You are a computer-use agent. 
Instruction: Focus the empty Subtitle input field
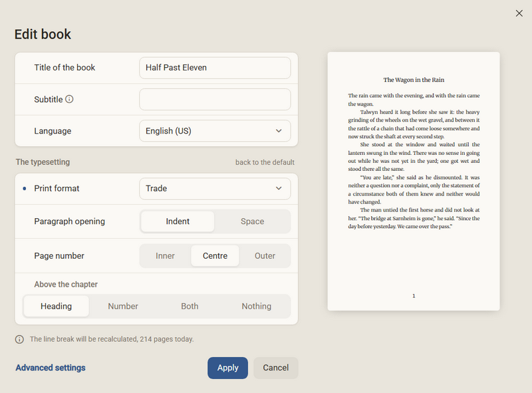click(215, 100)
